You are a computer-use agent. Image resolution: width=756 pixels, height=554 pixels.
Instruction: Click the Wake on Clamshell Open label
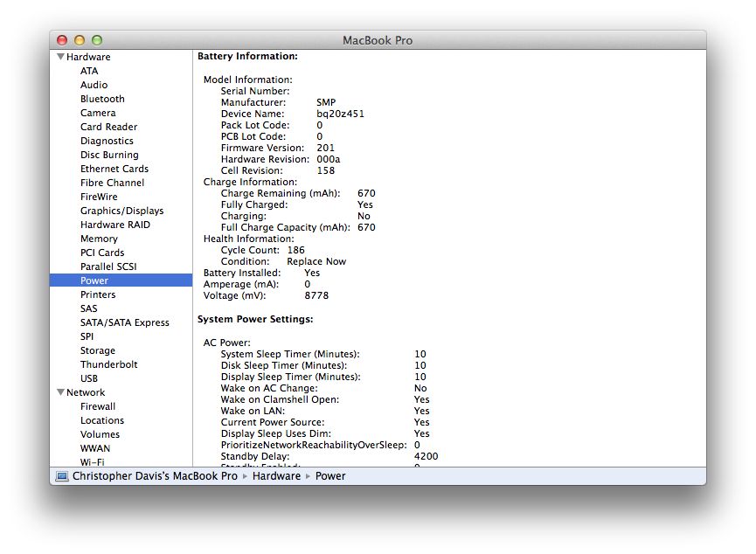(280, 399)
